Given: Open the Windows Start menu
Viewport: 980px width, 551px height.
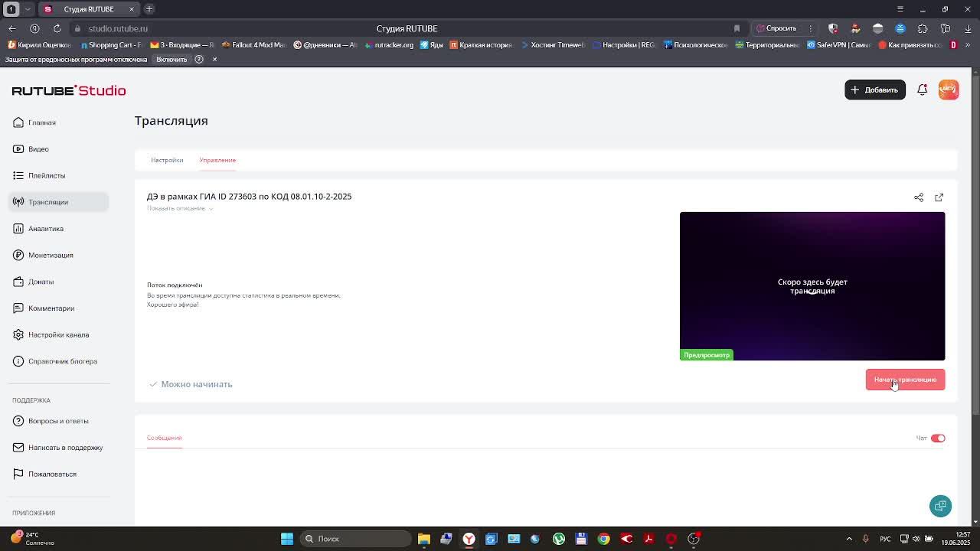Looking at the screenshot, I should (287, 539).
